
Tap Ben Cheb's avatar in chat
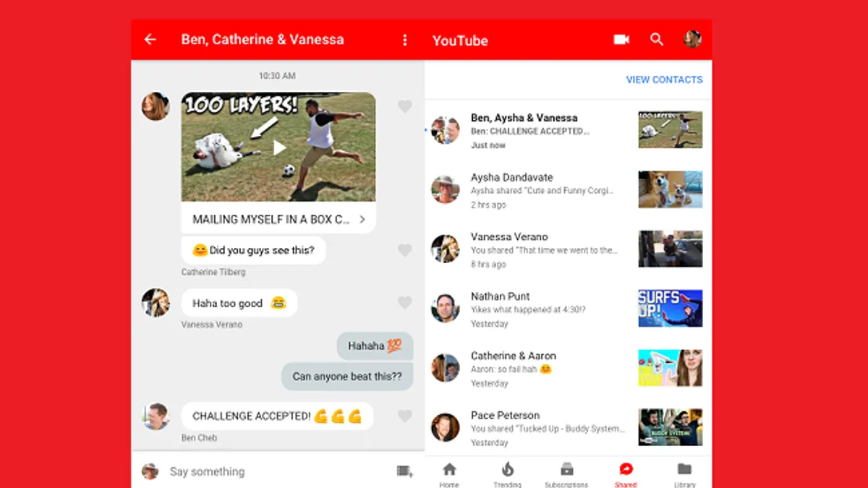(156, 416)
